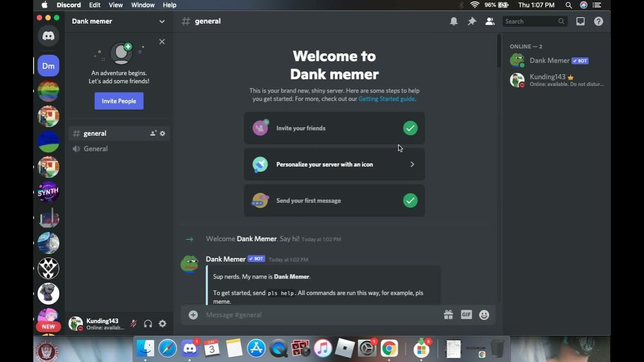Click the chat scrollbar
This screenshot has height=362, width=644.
click(499, 51)
